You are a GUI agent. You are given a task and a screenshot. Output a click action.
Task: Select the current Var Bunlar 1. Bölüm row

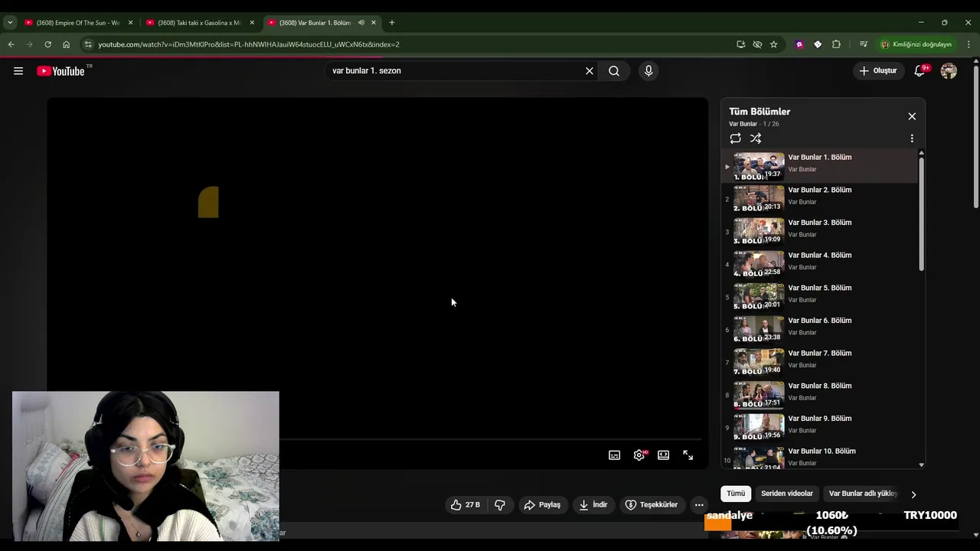pyautogui.click(x=819, y=165)
